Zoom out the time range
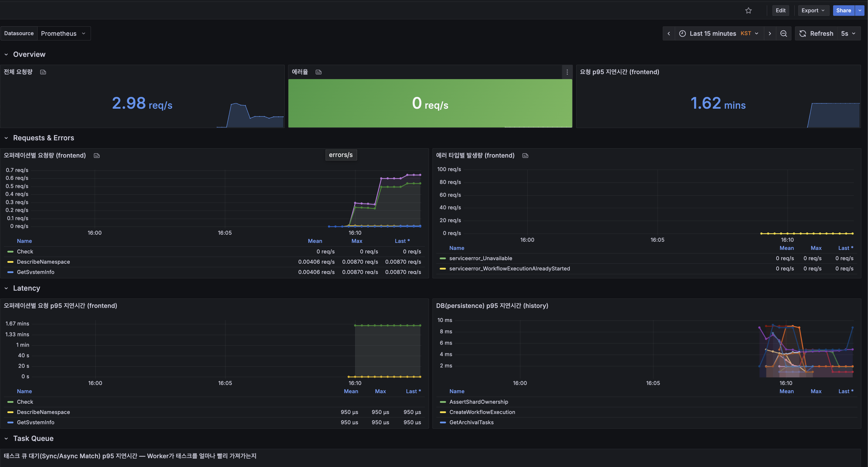Screen dimensions: 868x467 click(x=784, y=33)
